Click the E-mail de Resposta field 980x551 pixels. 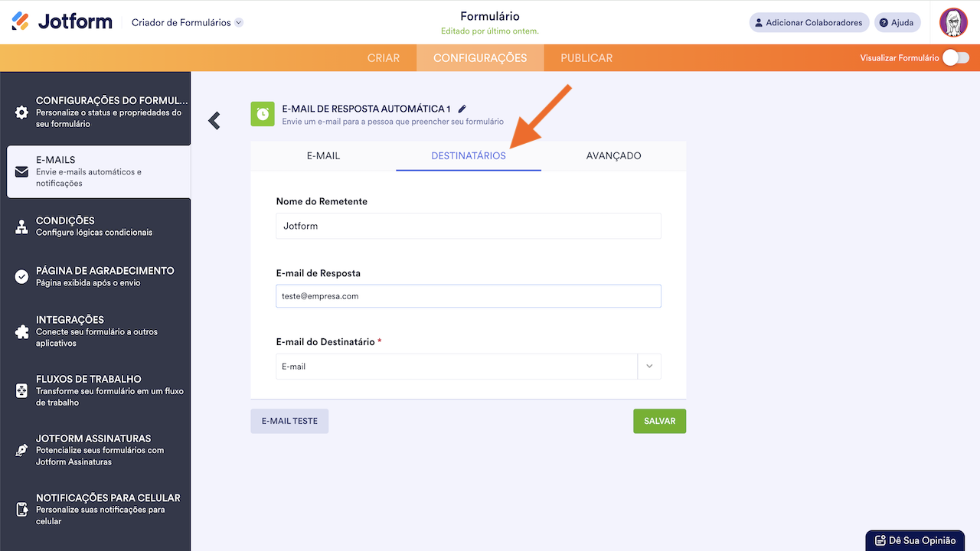(x=468, y=296)
